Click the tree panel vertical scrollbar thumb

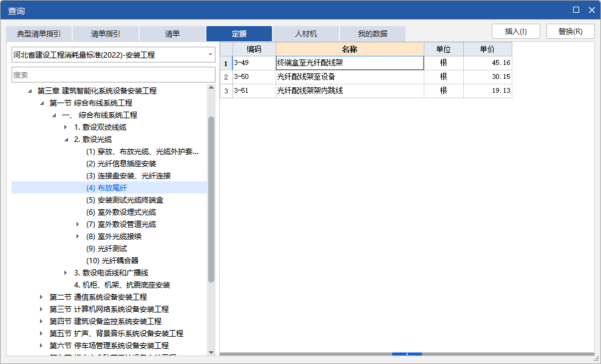(x=211, y=199)
